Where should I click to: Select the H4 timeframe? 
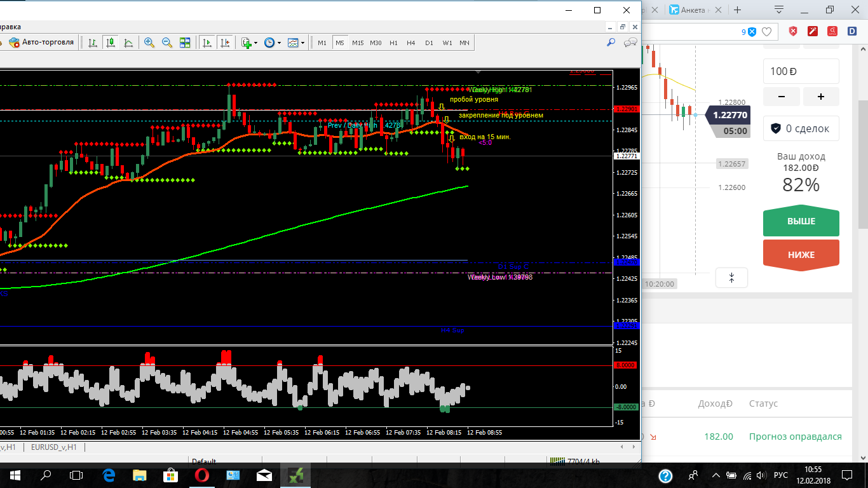coord(411,43)
